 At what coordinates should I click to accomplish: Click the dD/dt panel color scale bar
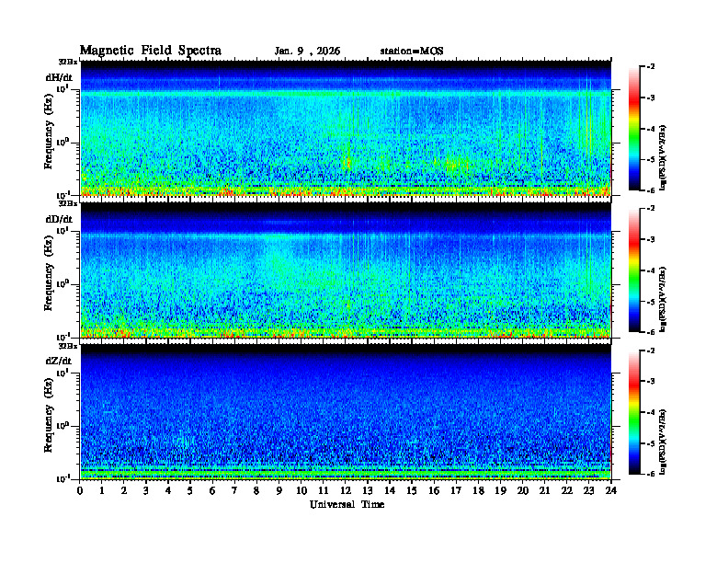pos(634,270)
